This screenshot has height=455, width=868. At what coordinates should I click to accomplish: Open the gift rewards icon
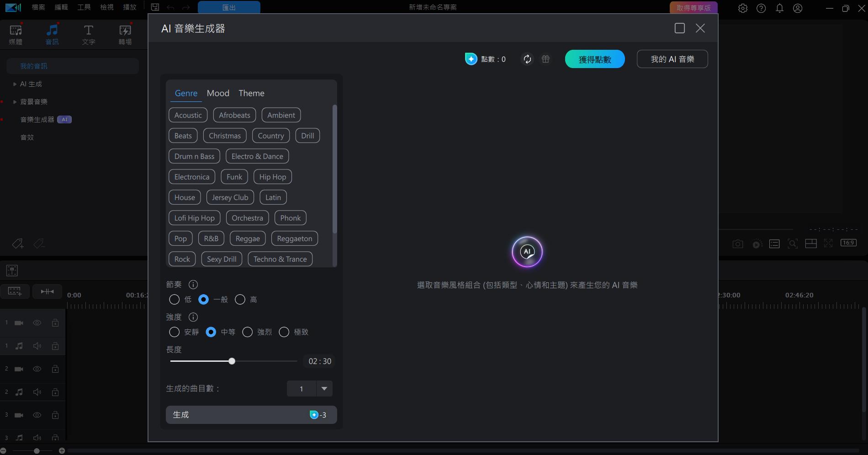545,59
